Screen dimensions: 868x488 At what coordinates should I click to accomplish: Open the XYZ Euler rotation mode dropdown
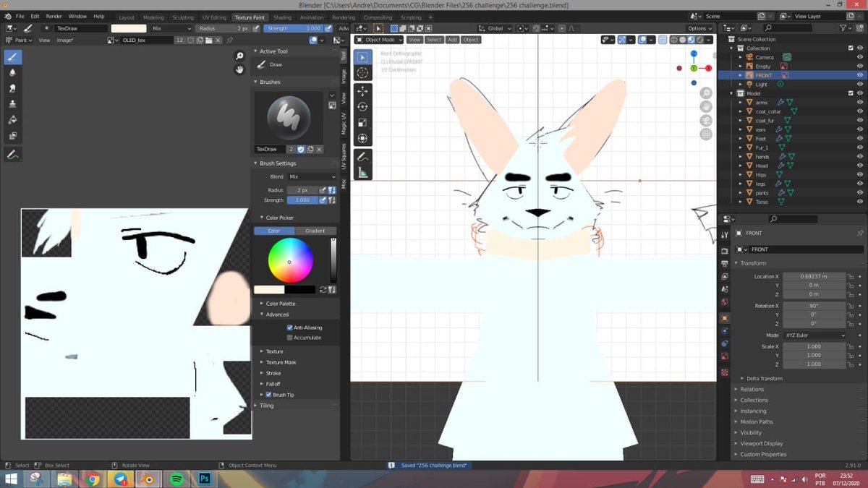click(815, 335)
